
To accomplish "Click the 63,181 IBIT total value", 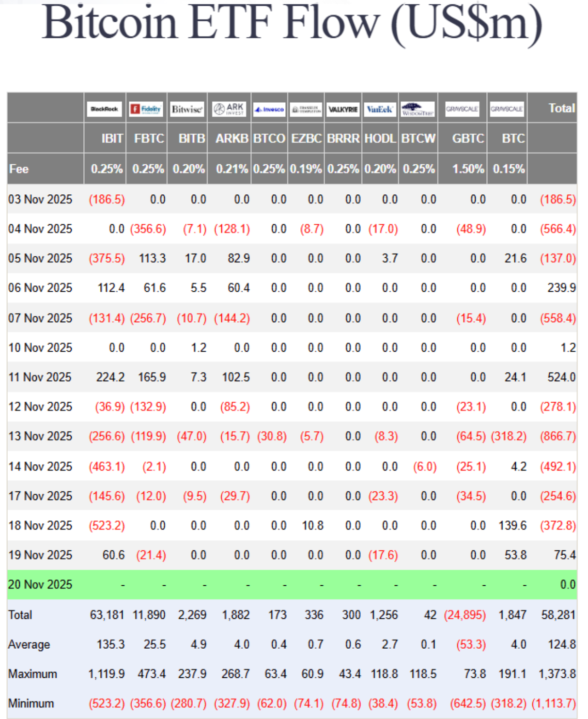I will [x=107, y=615].
